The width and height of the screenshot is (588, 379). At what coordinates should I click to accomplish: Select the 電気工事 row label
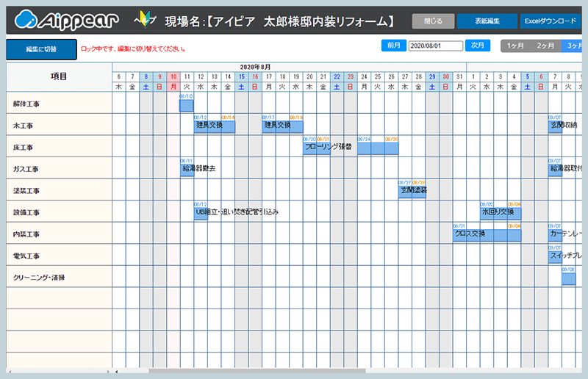click(26, 256)
